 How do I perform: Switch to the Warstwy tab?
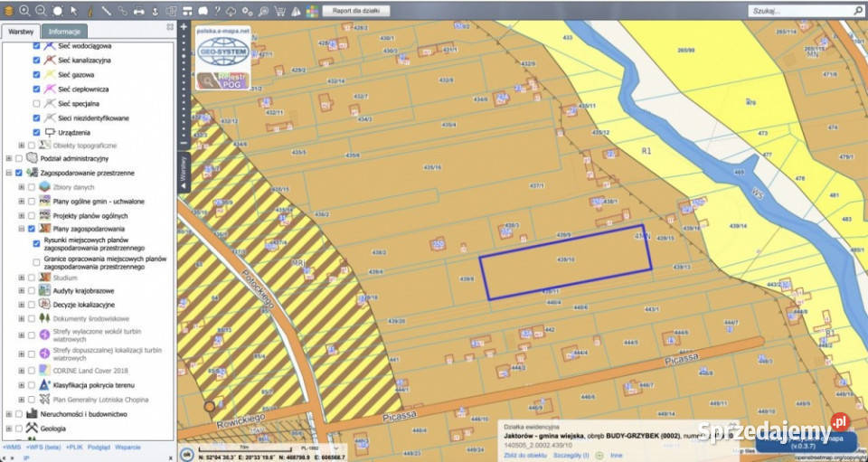[20, 32]
